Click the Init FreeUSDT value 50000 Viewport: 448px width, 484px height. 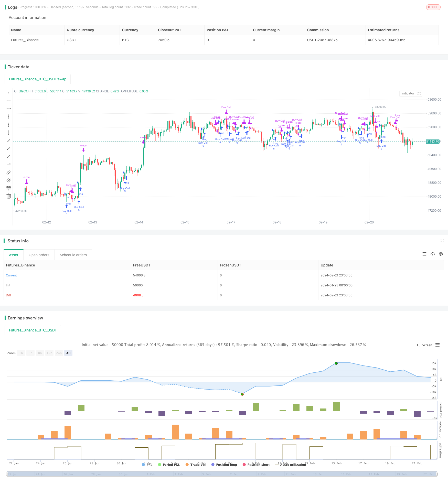[138, 285]
